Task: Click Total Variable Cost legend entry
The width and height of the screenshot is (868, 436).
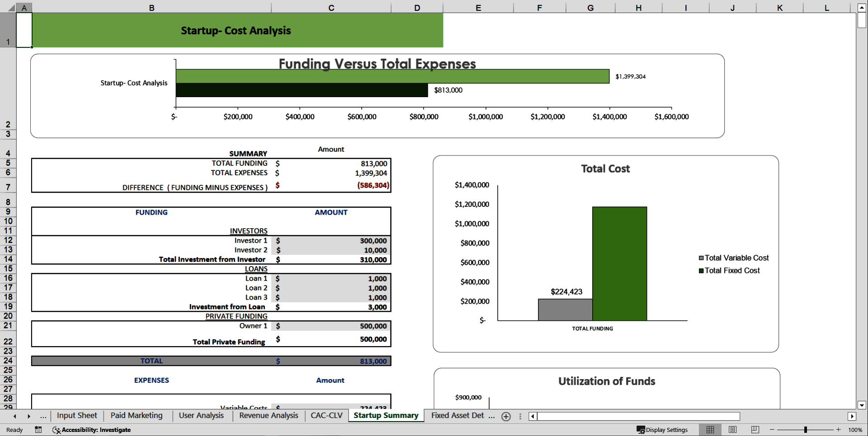Action: [x=734, y=258]
